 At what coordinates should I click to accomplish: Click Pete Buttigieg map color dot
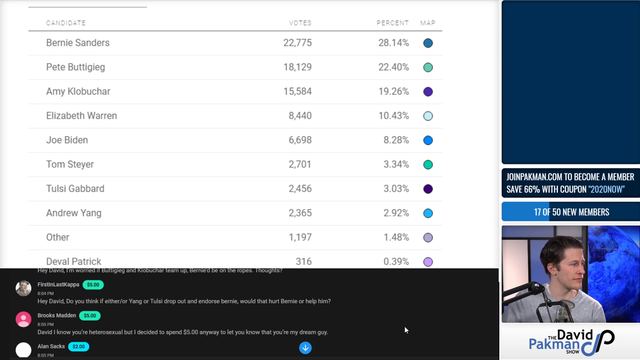coord(428,67)
